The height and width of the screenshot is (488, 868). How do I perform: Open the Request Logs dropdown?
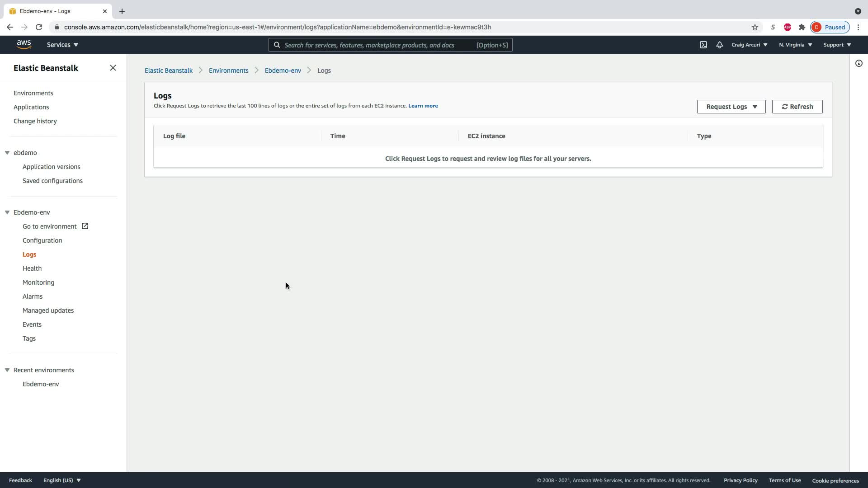tap(731, 107)
